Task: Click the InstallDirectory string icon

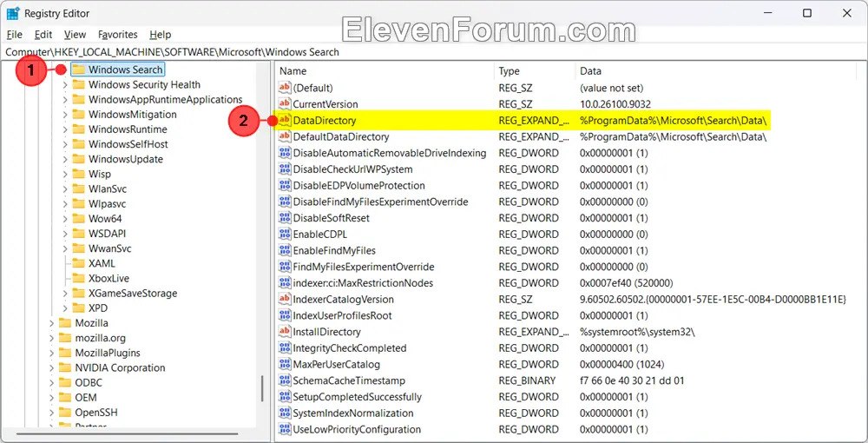Action: (x=285, y=332)
